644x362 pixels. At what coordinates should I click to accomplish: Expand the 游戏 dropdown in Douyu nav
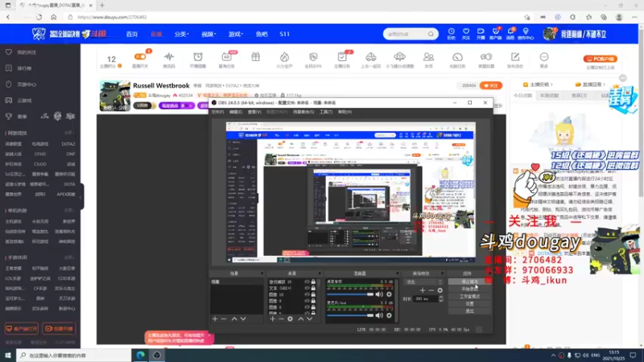pyautogui.click(x=236, y=34)
